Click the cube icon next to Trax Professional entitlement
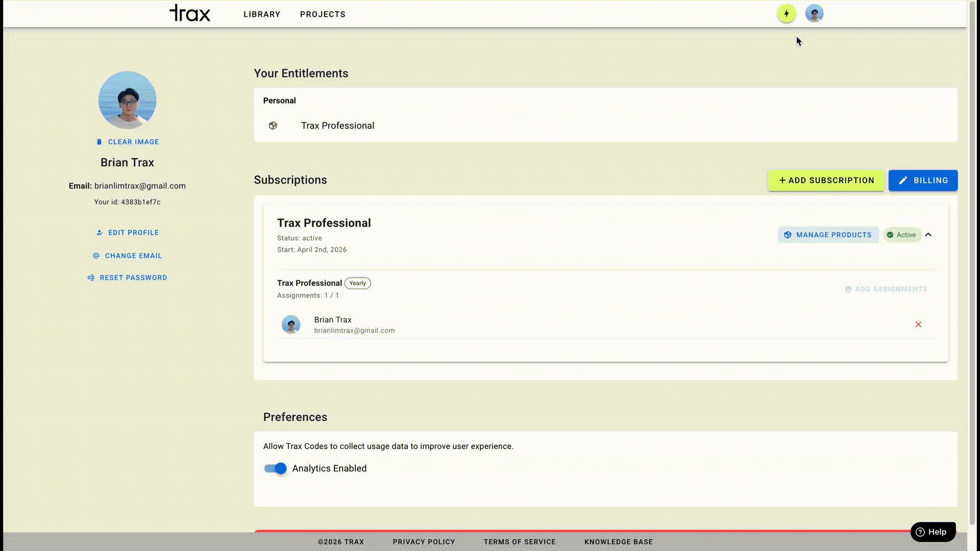Image resolution: width=980 pixels, height=551 pixels. click(x=273, y=126)
